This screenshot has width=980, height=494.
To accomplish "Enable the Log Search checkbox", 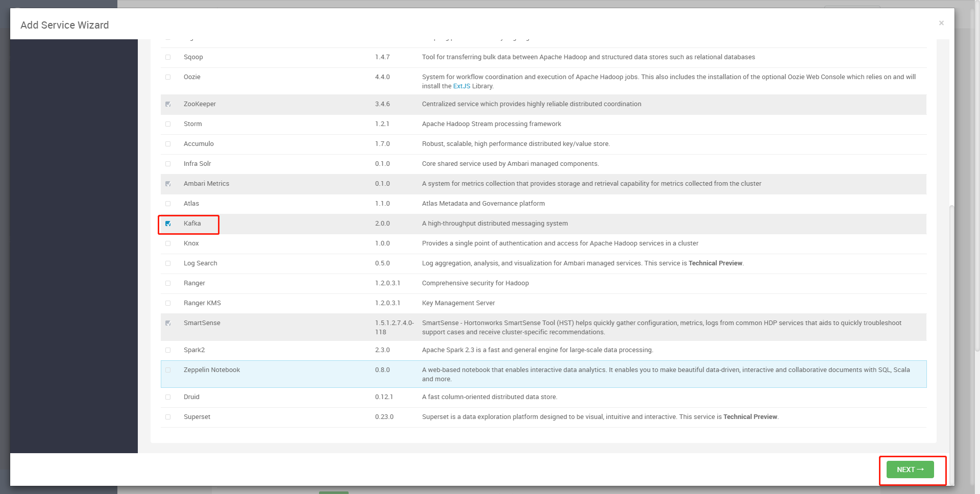I will pos(168,263).
